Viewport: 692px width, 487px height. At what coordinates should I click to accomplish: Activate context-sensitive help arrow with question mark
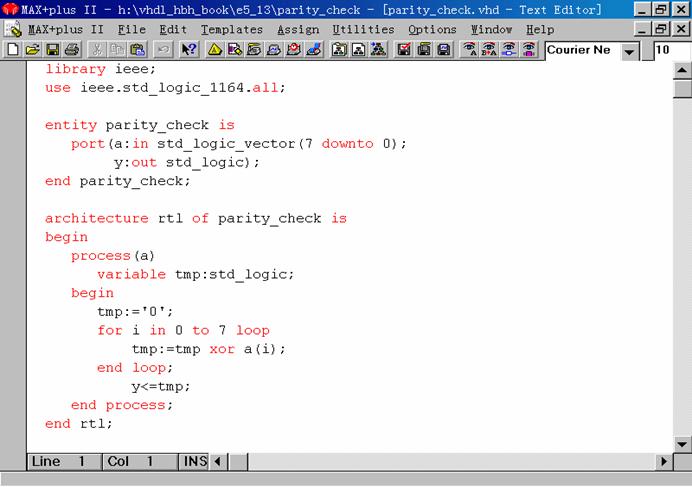(189, 49)
